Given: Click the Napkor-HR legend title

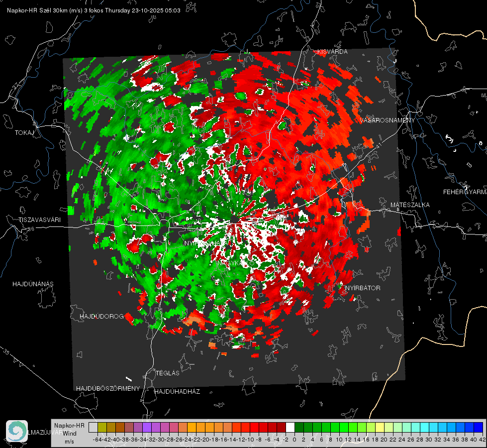Looking at the screenshot, I should pyautogui.click(x=69, y=425).
